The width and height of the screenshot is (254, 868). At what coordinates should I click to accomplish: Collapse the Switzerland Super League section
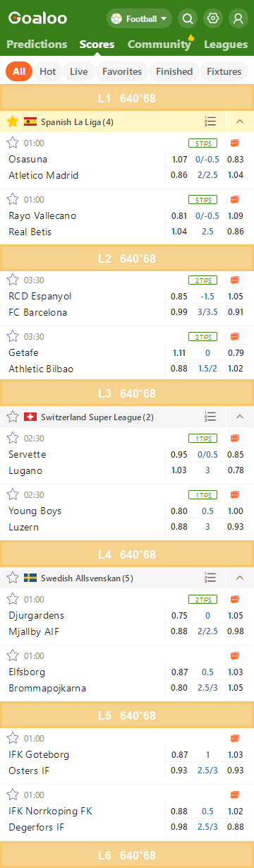coord(240,417)
